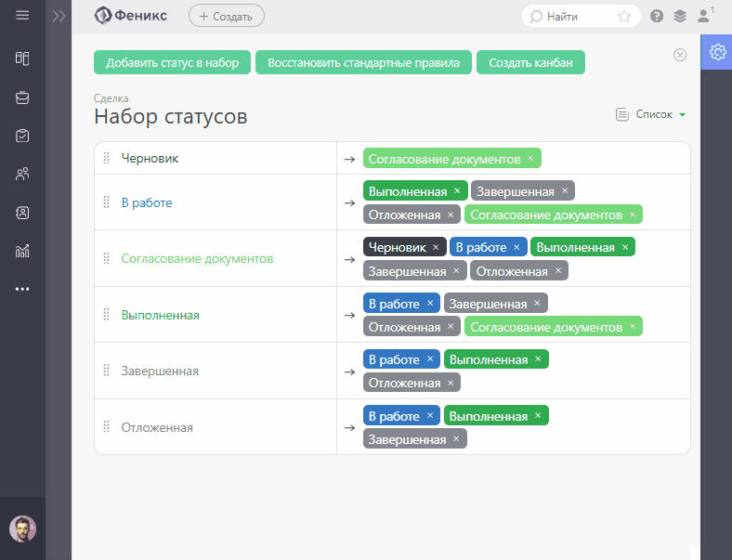The image size is (732, 560).
Task: Open the layers stack icon in header
Action: (680, 17)
